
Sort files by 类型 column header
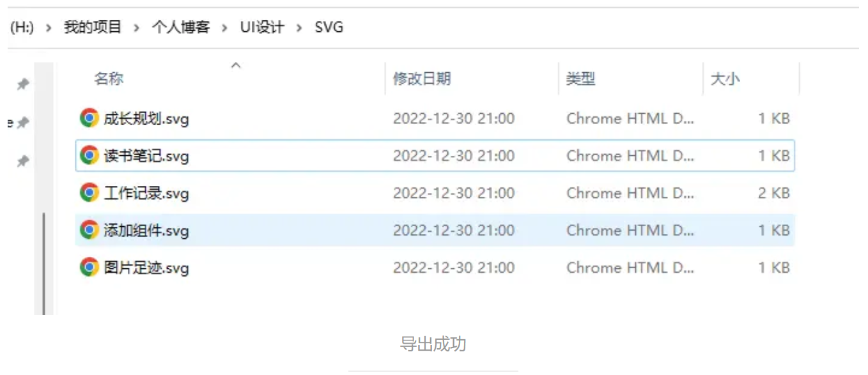pos(580,79)
